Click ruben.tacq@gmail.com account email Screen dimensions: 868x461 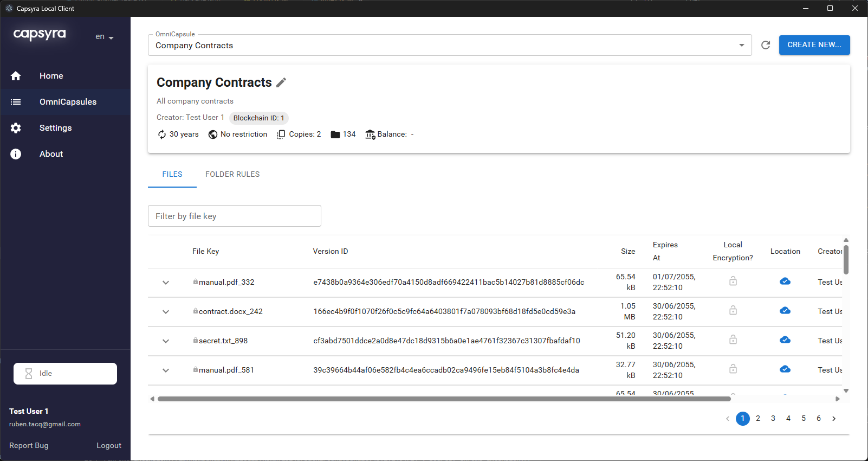coord(45,425)
